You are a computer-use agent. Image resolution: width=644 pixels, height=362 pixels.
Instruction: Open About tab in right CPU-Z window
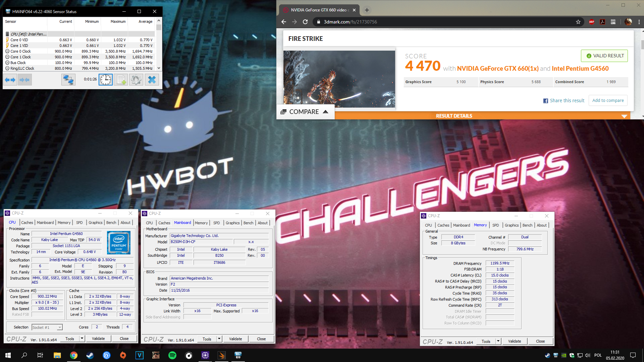point(542,225)
